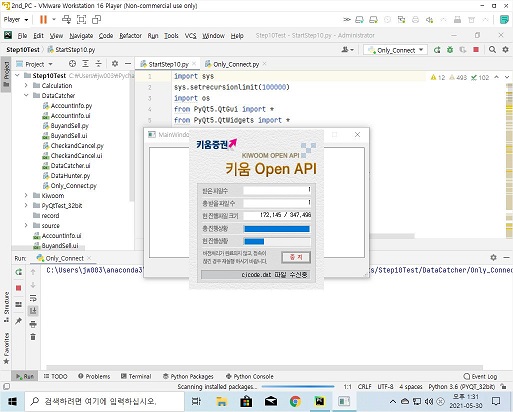Toggle soft-wrap in Run console
Image resolution: width=513 pixels, height=412 pixels.
point(33,298)
